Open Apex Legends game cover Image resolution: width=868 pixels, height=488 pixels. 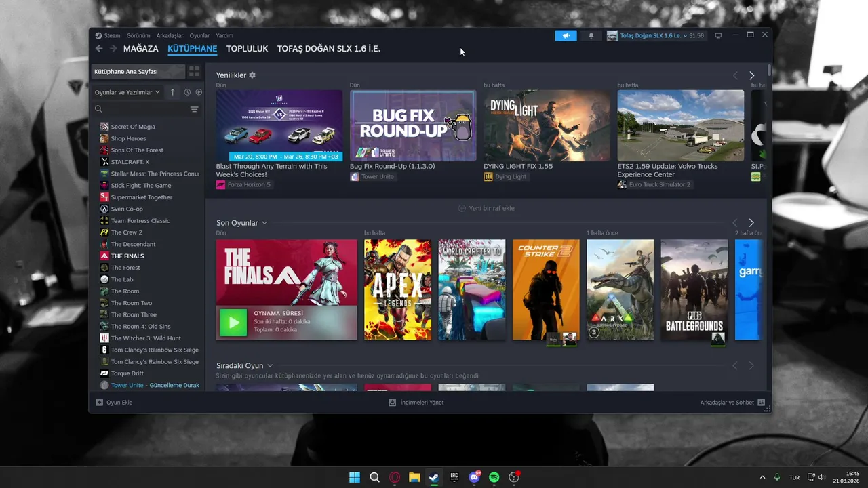(397, 289)
